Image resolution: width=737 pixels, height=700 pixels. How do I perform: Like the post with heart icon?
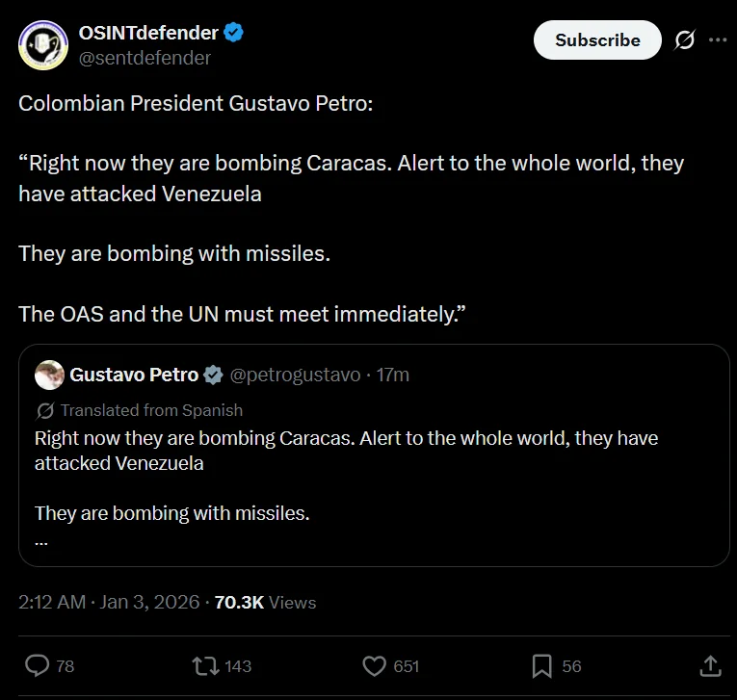374,665
